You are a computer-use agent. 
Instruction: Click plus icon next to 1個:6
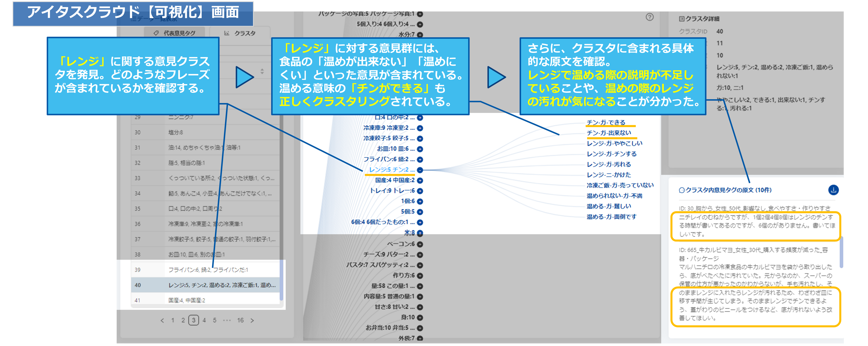420,201
